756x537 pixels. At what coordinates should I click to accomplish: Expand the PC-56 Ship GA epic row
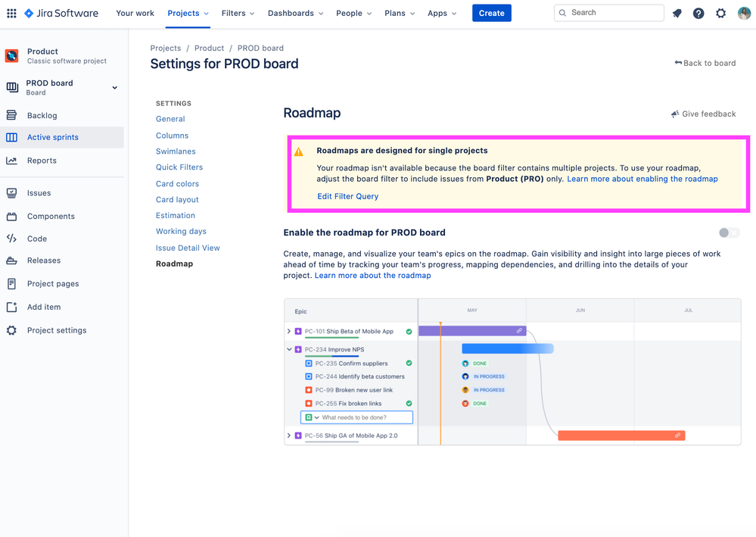289,436
